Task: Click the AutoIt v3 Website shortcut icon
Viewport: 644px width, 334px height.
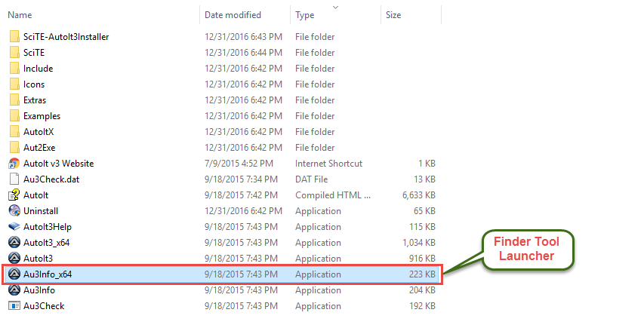Action: click(14, 164)
